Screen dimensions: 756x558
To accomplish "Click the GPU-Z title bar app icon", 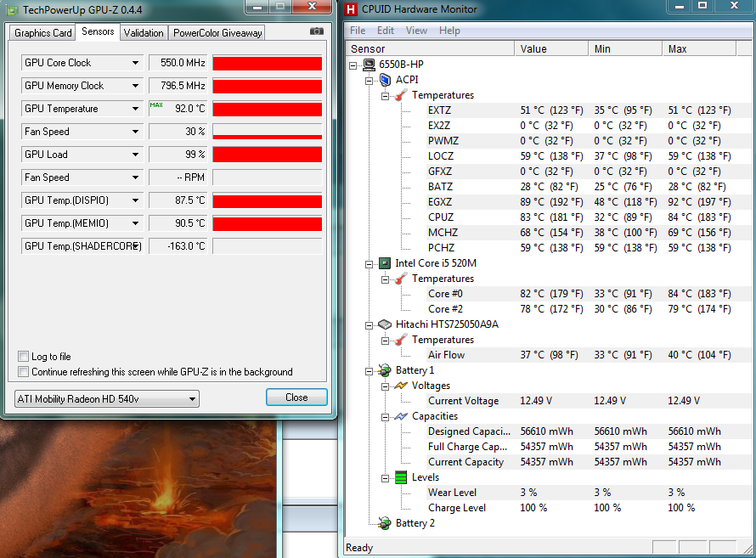I will [x=12, y=9].
